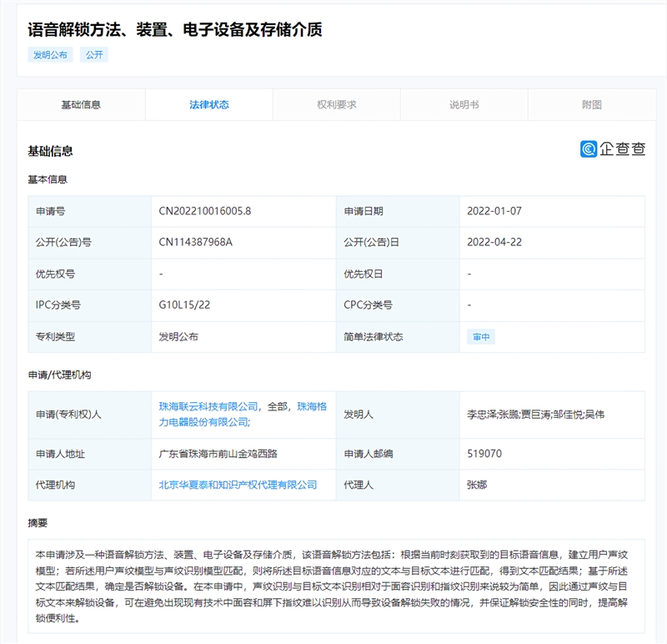Screen dimensions: 667x644
Task: Open applicant link 珠海格力电器股份有限公司
Action: coord(243,414)
